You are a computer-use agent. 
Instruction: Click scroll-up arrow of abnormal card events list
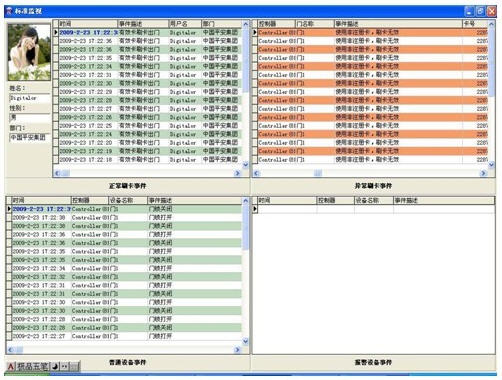(x=491, y=24)
